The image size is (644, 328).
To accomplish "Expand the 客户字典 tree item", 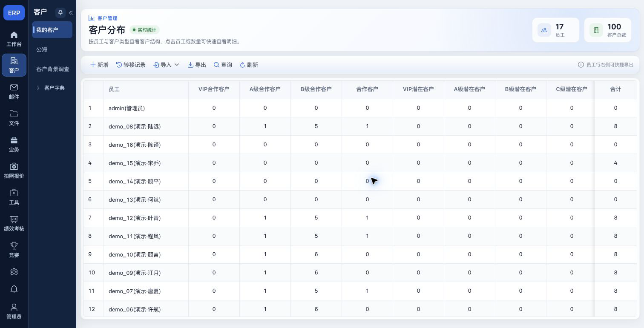I will (x=38, y=88).
